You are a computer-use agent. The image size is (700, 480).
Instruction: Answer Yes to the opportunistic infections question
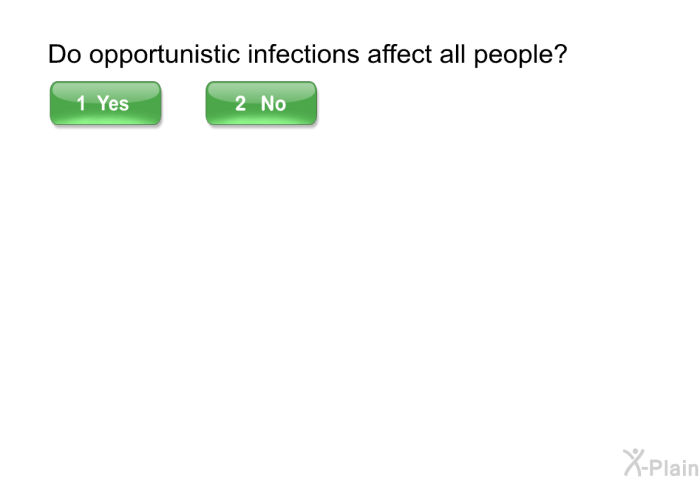105,103
